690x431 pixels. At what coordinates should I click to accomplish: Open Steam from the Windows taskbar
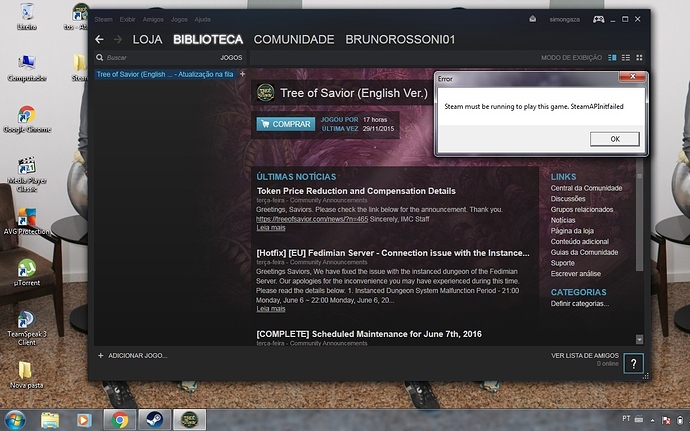tap(154, 419)
